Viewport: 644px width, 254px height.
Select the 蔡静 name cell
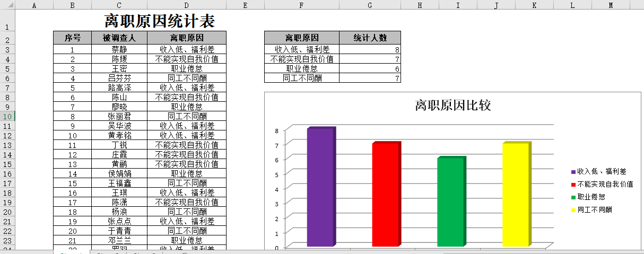[x=119, y=49]
